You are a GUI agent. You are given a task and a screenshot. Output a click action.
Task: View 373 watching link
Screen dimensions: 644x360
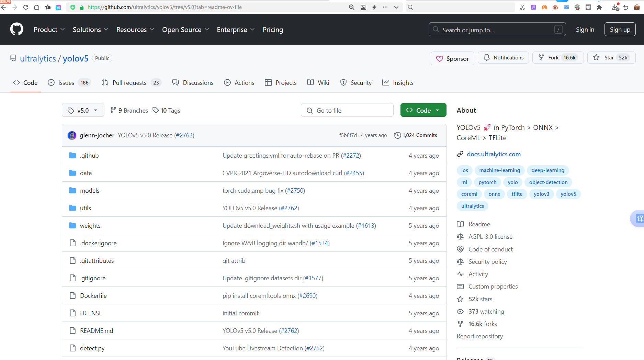point(486,311)
